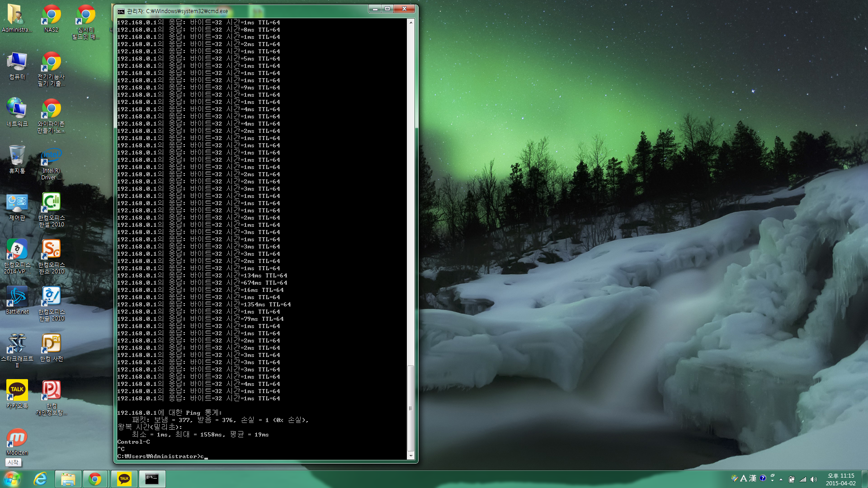
Task: Open the NAS2 Chrome shortcut
Action: coord(51,19)
